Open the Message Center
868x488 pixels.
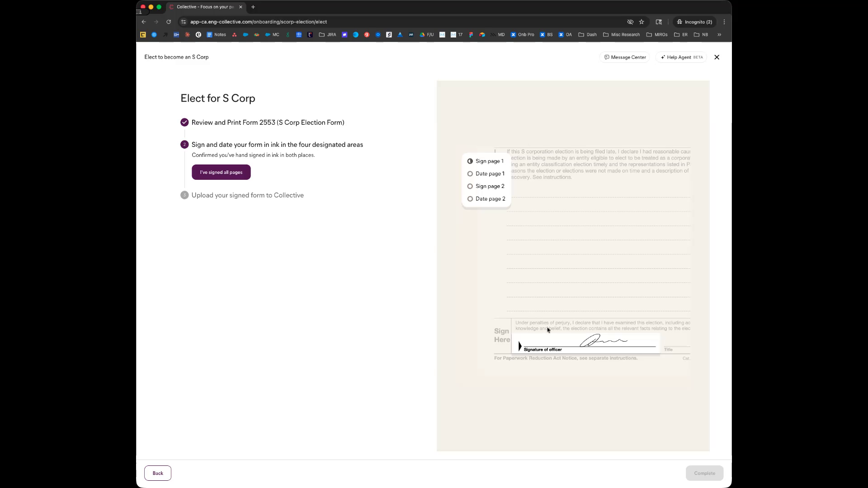pyautogui.click(x=625, y=57)
